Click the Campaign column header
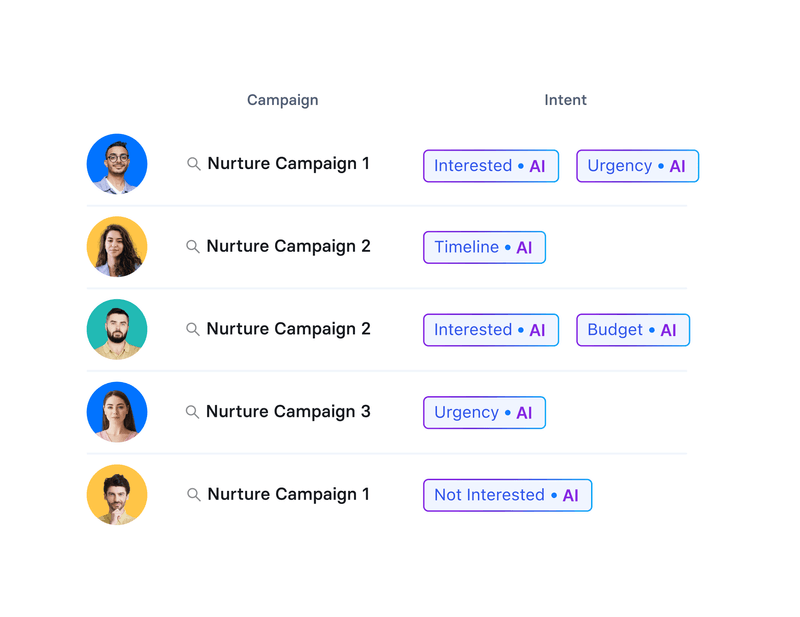Viewport: 800px width, 617px height. click(283, 100)
